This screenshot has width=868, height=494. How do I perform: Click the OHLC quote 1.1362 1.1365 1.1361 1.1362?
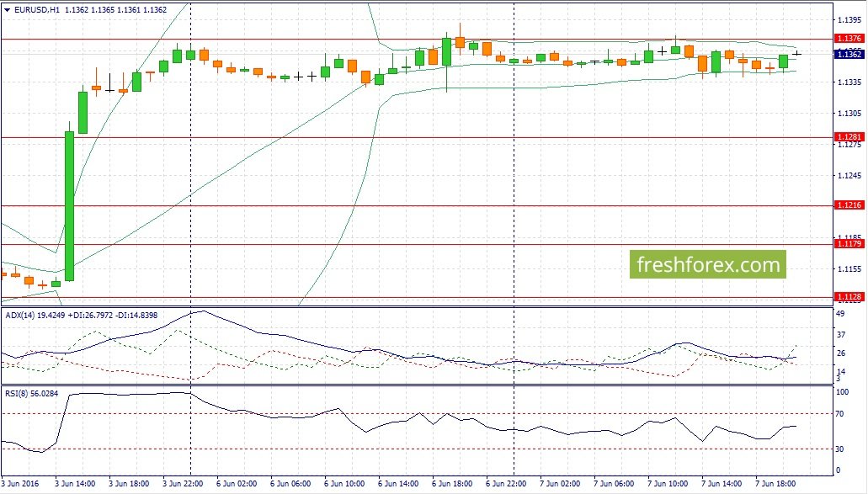click(115, 10)
